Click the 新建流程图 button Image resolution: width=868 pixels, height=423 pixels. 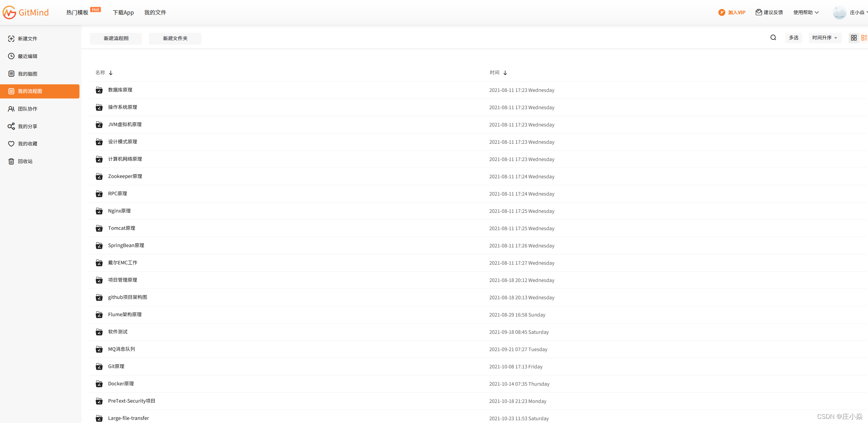coord(116,38)
